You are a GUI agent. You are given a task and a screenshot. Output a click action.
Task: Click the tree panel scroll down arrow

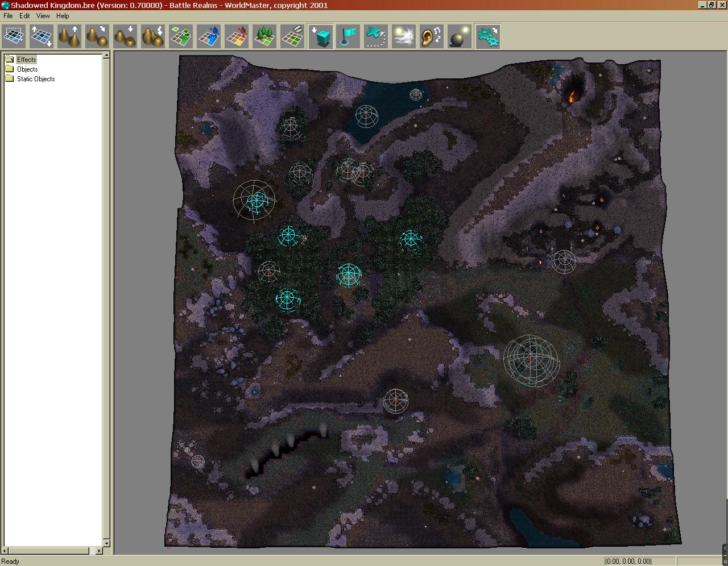tap(106, 543)
